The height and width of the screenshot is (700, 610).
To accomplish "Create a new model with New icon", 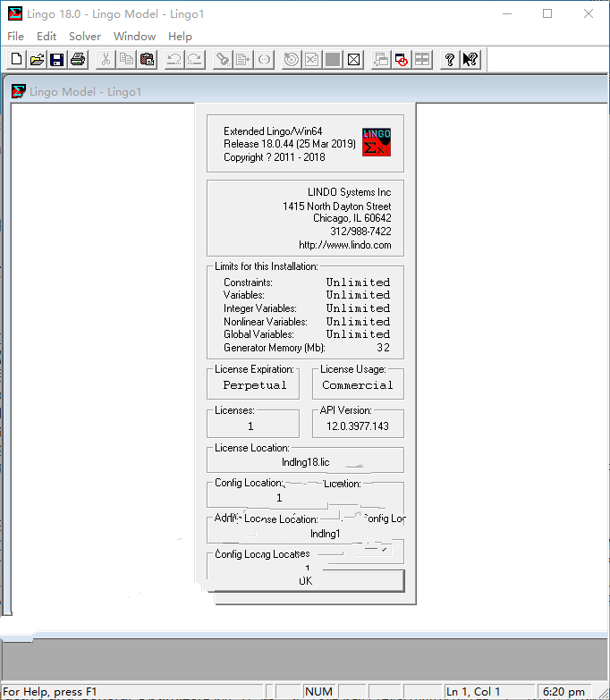I will point(16,59).
